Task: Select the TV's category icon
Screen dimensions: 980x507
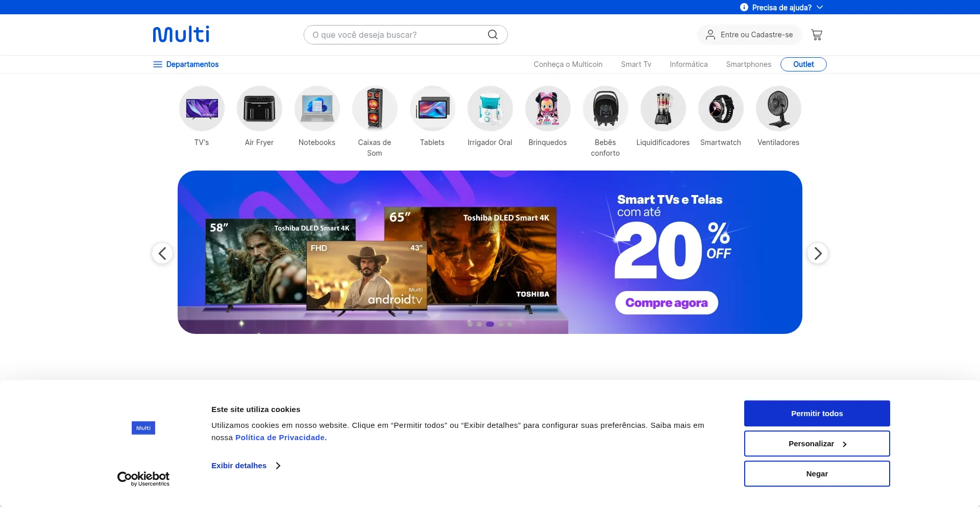Action: (202, 108)
